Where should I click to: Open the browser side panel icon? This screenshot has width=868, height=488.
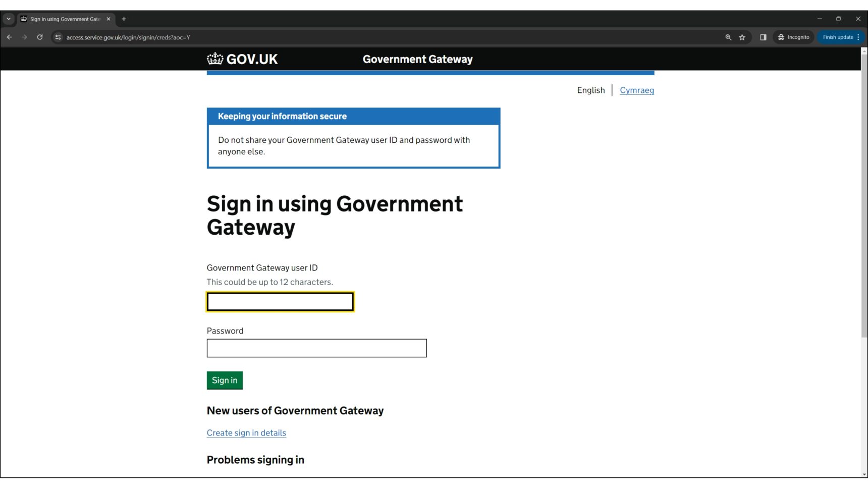click(763, 37)
